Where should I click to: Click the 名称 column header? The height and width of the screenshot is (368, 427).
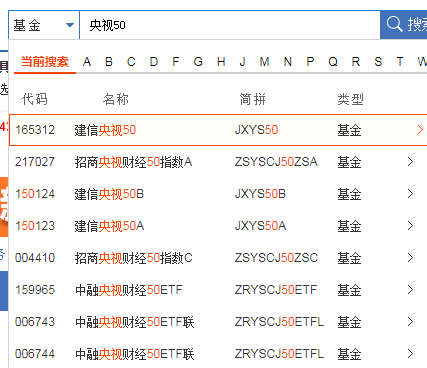116,99
